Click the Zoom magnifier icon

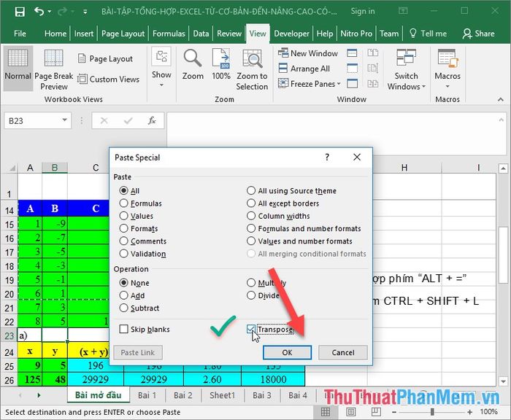[193, 60]
